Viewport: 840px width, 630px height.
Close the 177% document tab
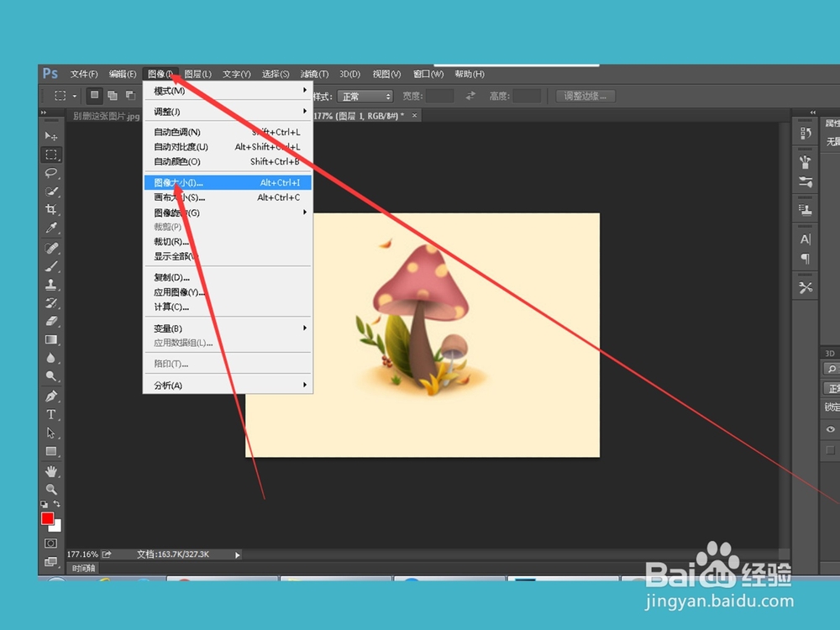[414, 115]
